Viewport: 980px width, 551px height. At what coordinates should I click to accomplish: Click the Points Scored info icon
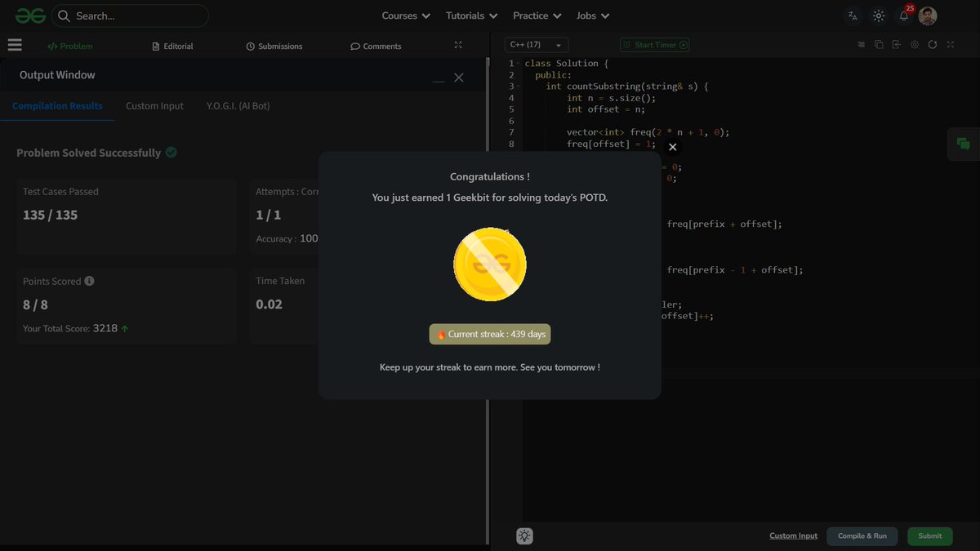coord(89,281)
